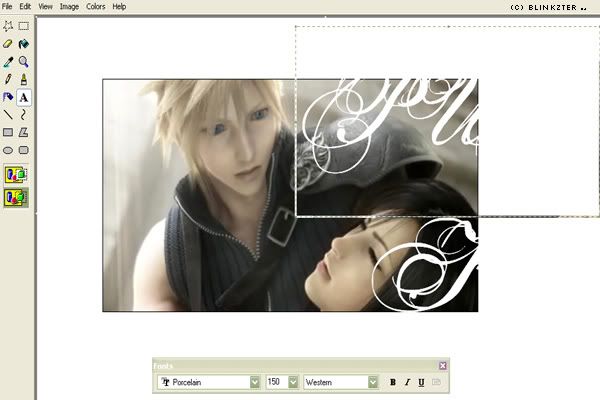
Task: Choose the Rounded Rectangle tool
Action: click(24, 150)
